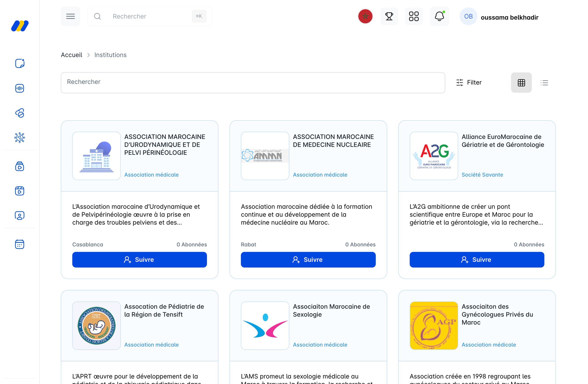Open the user profile card sidebar icon

coord(20,215)
